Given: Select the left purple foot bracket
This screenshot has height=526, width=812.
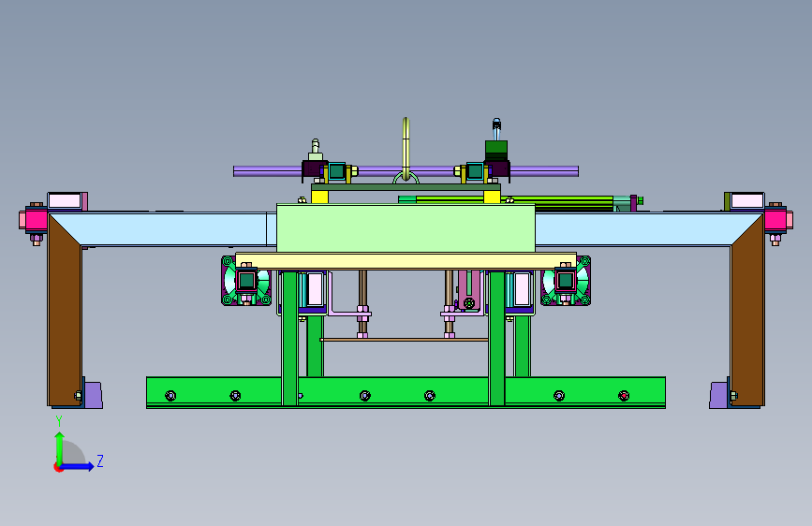Looking at the screenshot, I should [94, 395].
